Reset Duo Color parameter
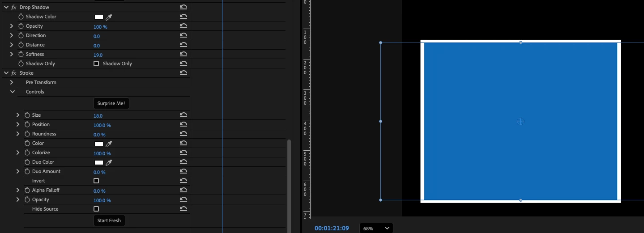Screen dimensions: 644x233 (x=183, y=162)
